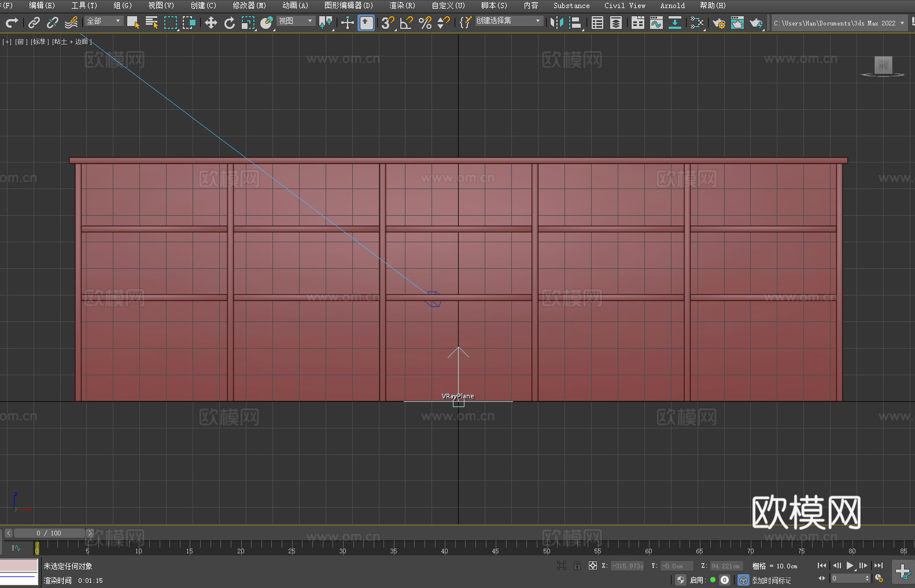Click Bind to Space Warp icon
The width and height of the screenshot is (915, 588).
[x=71, y=23]
